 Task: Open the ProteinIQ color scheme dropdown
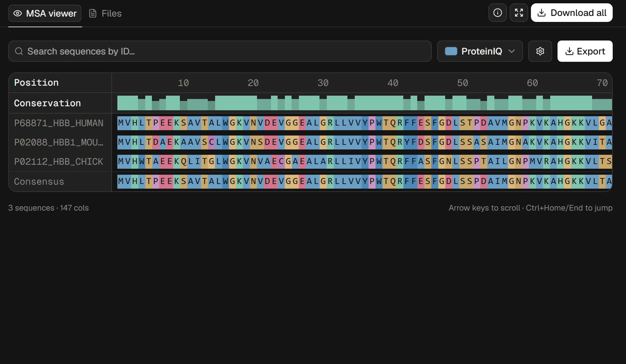[x=480, y=51]
